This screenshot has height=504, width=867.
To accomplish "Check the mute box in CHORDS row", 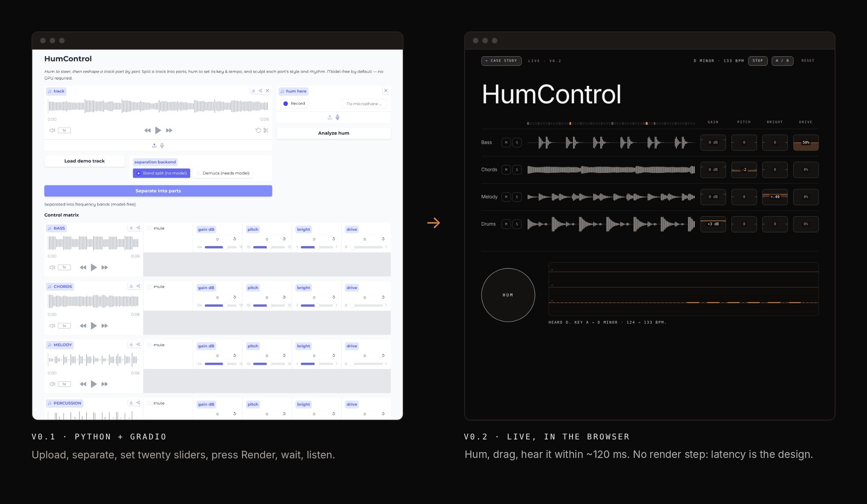I will [149, 287].
